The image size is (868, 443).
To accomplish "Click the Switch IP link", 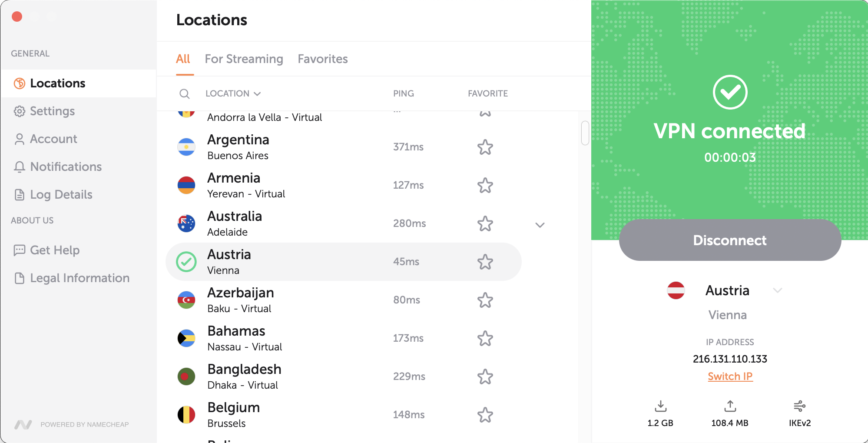I will tap(730, 376).
